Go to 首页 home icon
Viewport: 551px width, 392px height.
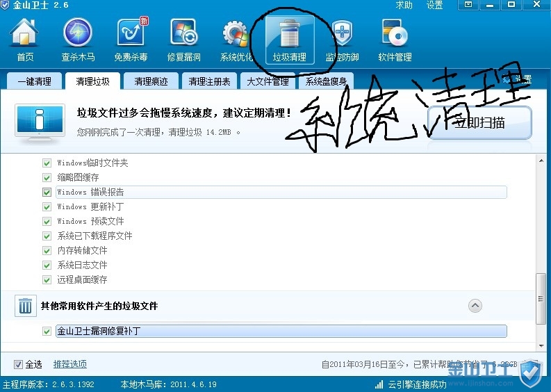pyautogui.click(x=24, y=33)
